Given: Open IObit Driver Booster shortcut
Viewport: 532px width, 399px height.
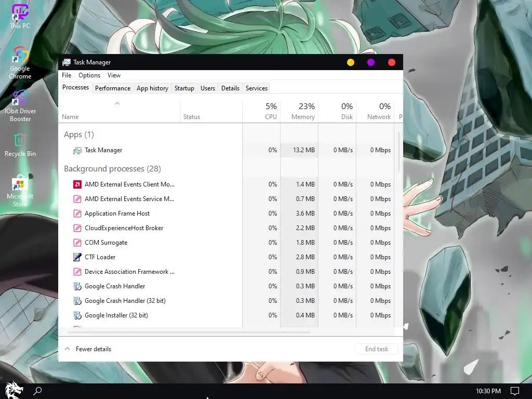Looking at the screenshot, I should [x=20, y=105].
